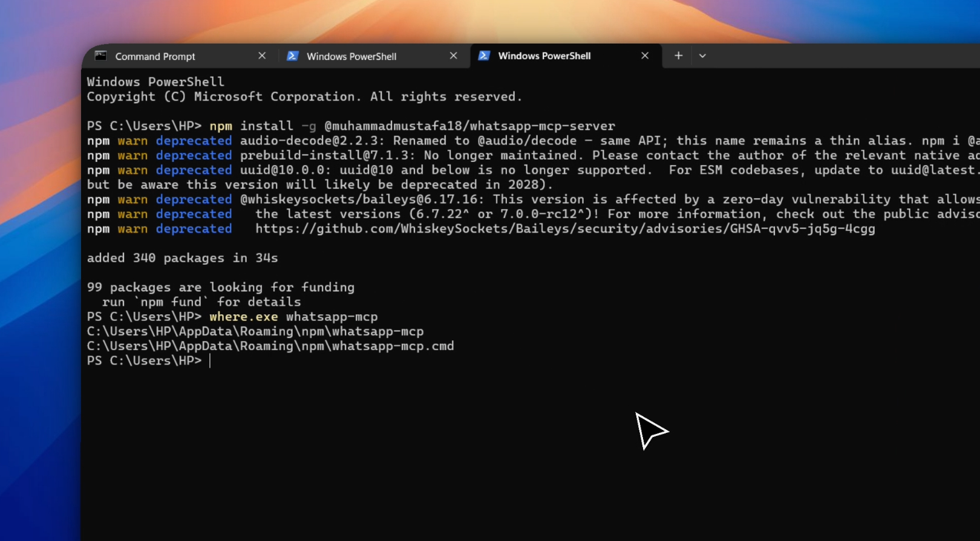
Task: Click the 'run `npm fund` for details' line
Action: 201,302
